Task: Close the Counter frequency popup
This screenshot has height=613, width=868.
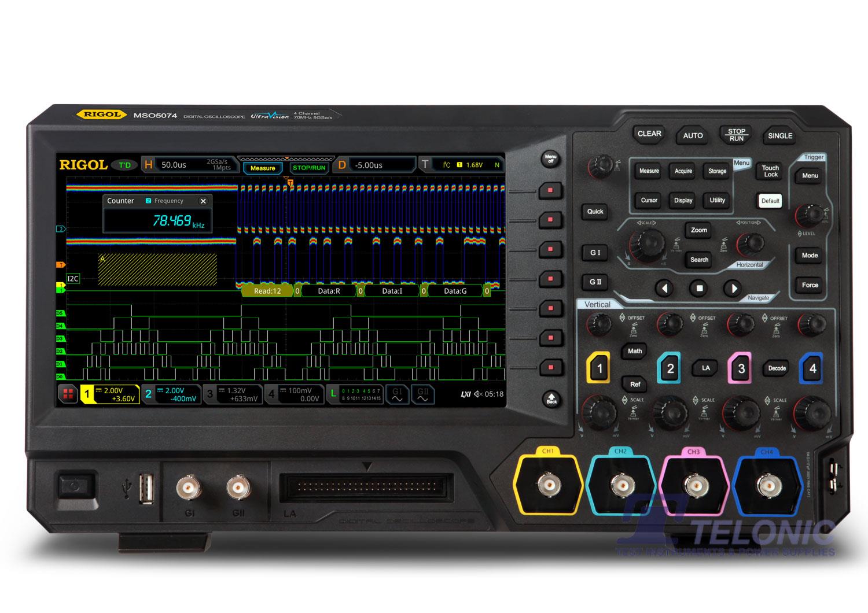Action: click(x=203, y=201)
